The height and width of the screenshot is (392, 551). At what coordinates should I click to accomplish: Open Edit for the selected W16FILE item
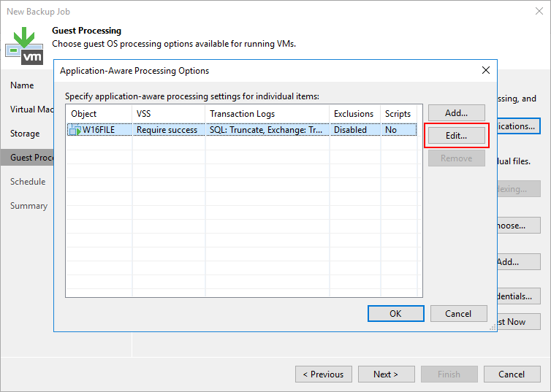(456, 136)
